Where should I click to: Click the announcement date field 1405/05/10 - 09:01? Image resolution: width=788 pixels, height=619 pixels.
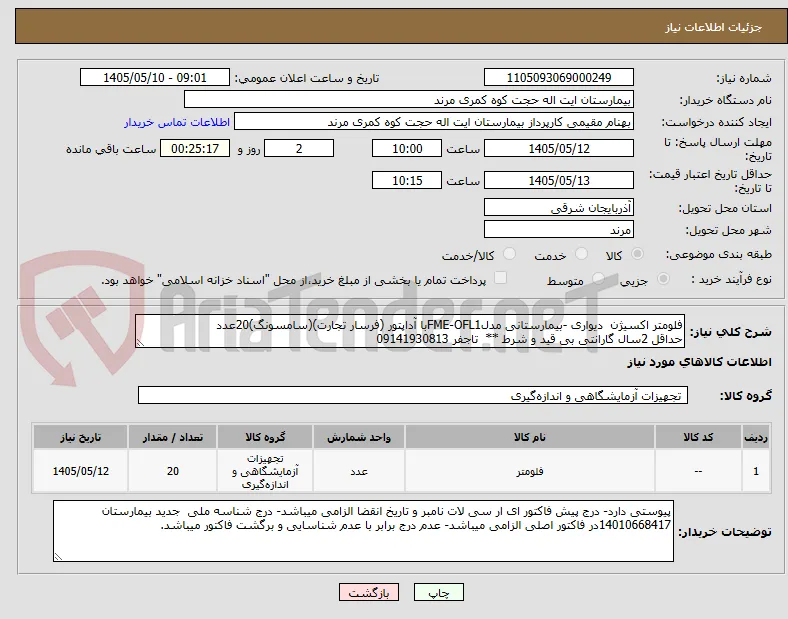coord(155,77)
